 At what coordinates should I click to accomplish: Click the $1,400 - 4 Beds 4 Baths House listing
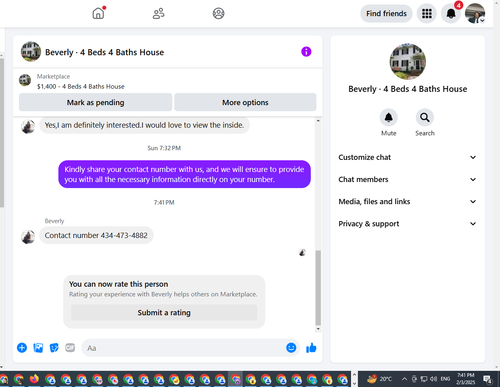click(81, 87)
